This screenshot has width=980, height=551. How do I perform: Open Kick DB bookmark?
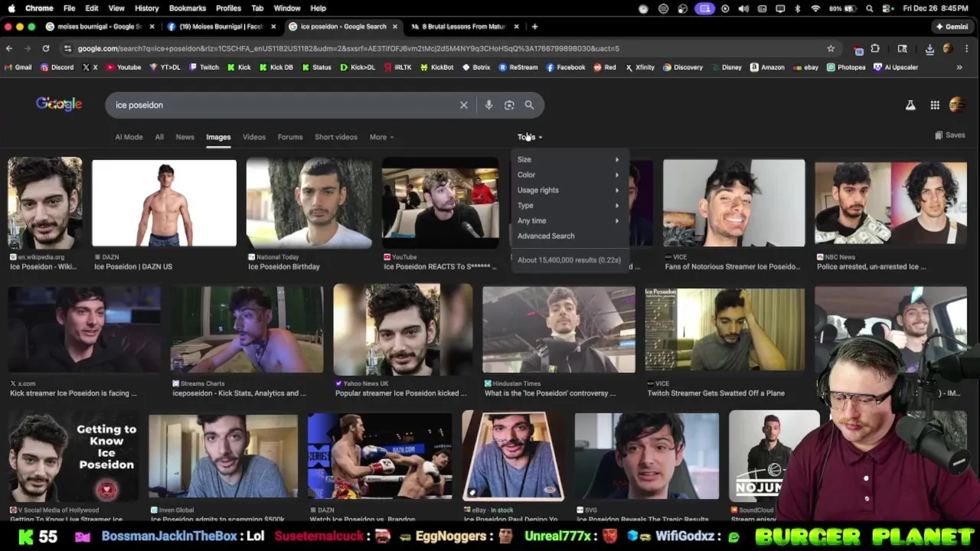tap(276, 67)
